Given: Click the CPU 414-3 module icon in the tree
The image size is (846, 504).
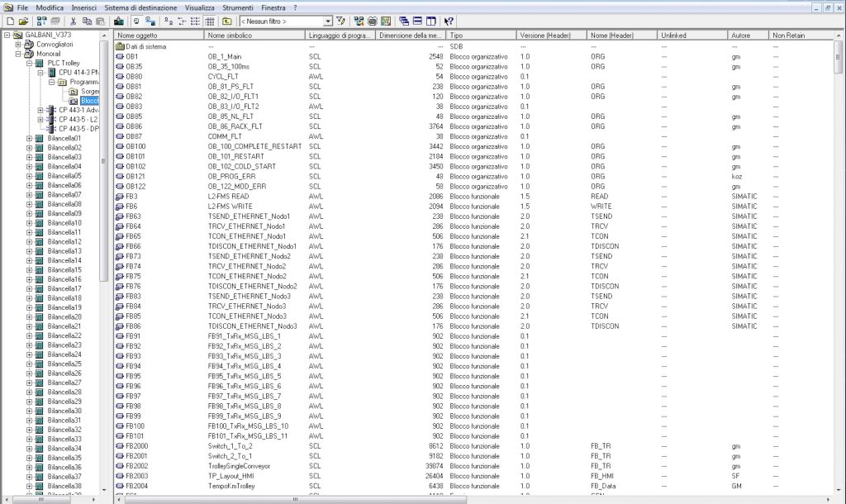Looking at the screenshot, I should click(x=52, y=73).
